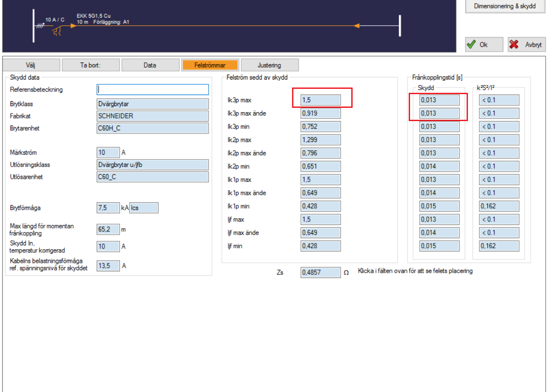Click the green checkmark Ok button
551x392 pixels.
pos(484,45)
